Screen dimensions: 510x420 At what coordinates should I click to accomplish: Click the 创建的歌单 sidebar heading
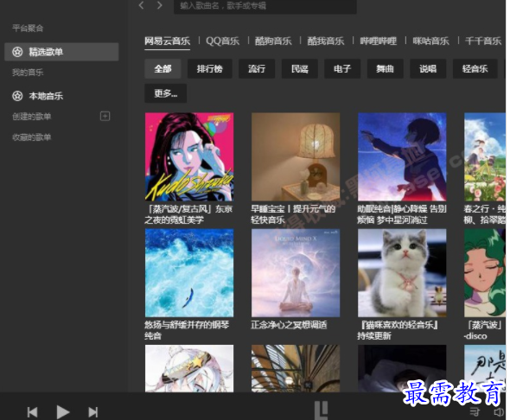coord(31,117)
